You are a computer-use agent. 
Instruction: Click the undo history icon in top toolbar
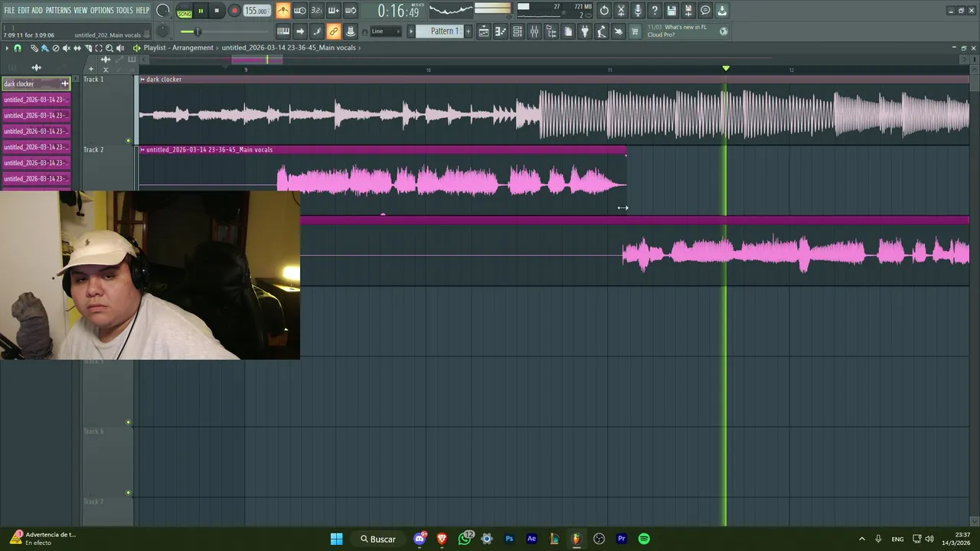(x=604, y=11)
